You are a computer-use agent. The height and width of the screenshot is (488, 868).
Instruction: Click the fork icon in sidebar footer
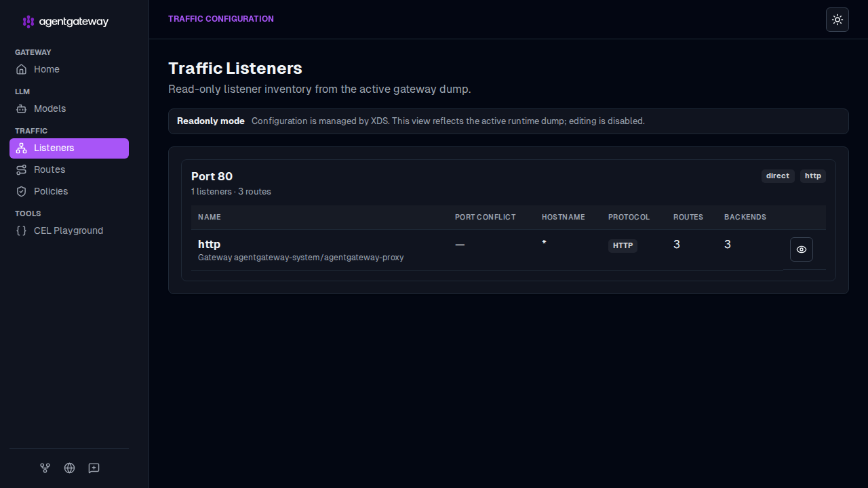pyautogui.click(x=45, y=468)
